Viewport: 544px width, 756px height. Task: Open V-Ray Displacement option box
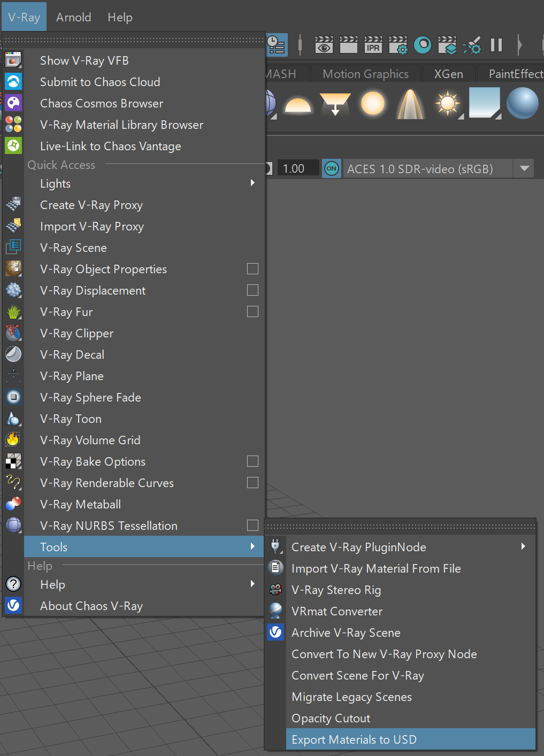(x=253, y=290)
